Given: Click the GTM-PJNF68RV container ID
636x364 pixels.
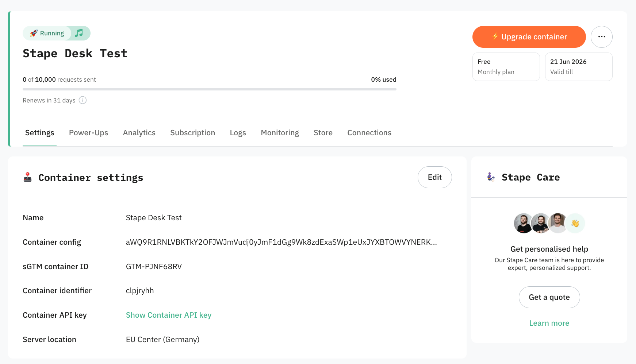Looking at the screenshot, I should 154,267.
